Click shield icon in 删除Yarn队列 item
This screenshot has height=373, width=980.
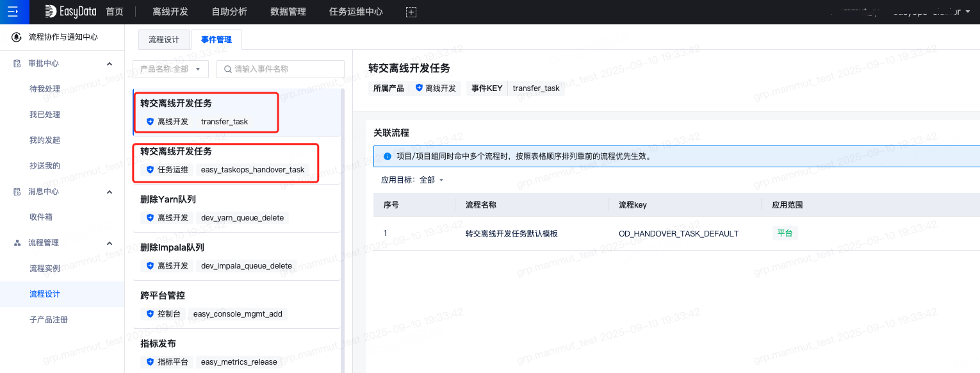(x=151, y=218)
